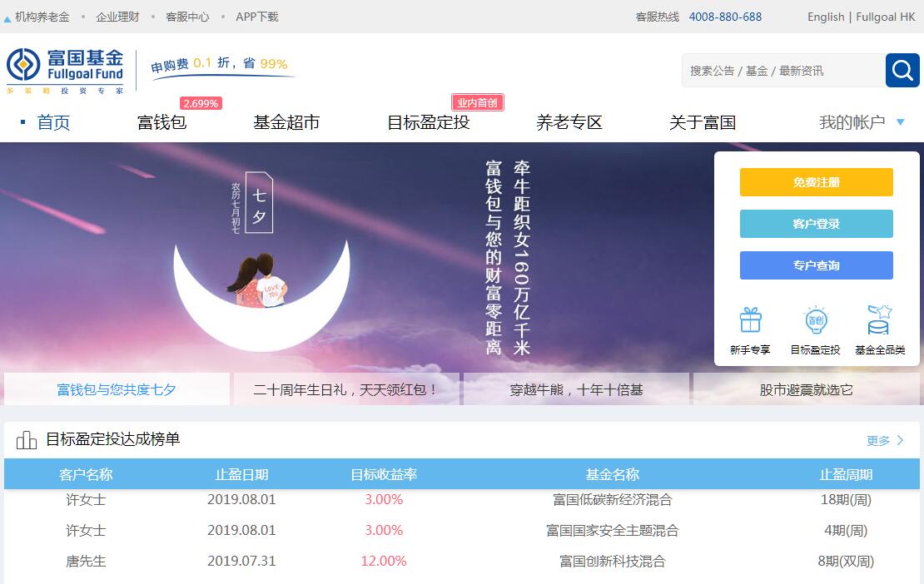924x584 pixels.
Task: Open the 我的帐户 menu
Action: pyautogui.click(x=852, y=122)
